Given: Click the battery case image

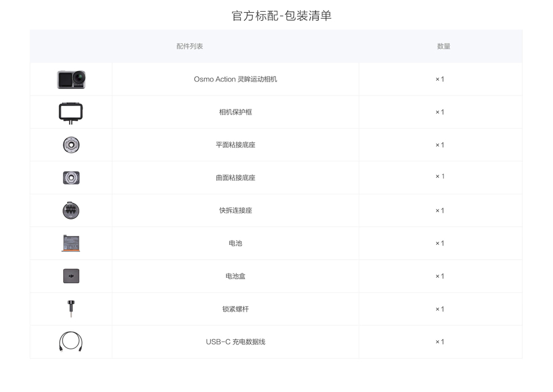Looking at the screenshot, I should coord(71,276).
